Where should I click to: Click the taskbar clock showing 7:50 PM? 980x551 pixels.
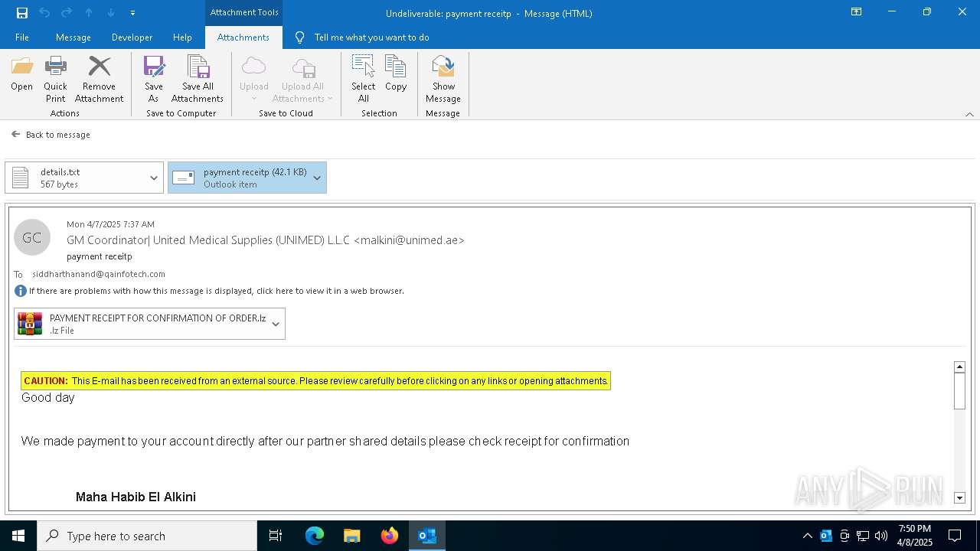(x=914, y=536)
